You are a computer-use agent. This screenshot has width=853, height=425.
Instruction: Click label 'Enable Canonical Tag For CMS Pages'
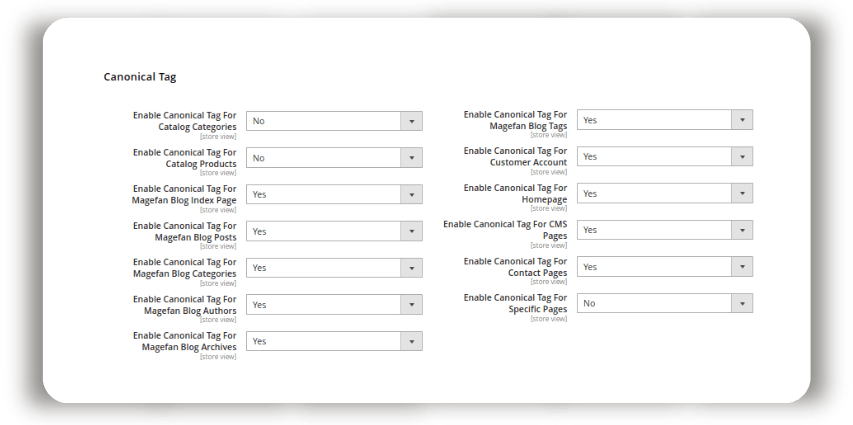point(505,230)
